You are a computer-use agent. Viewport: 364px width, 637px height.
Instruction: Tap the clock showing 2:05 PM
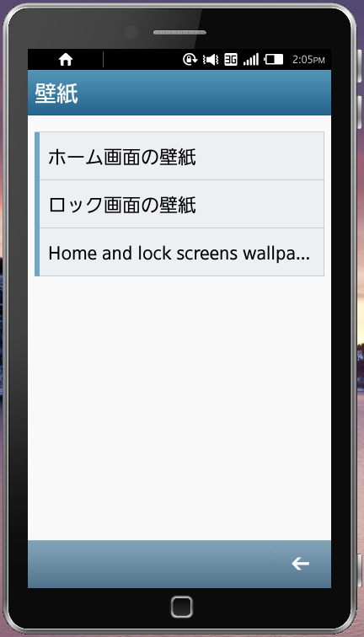tap(308, 60)
